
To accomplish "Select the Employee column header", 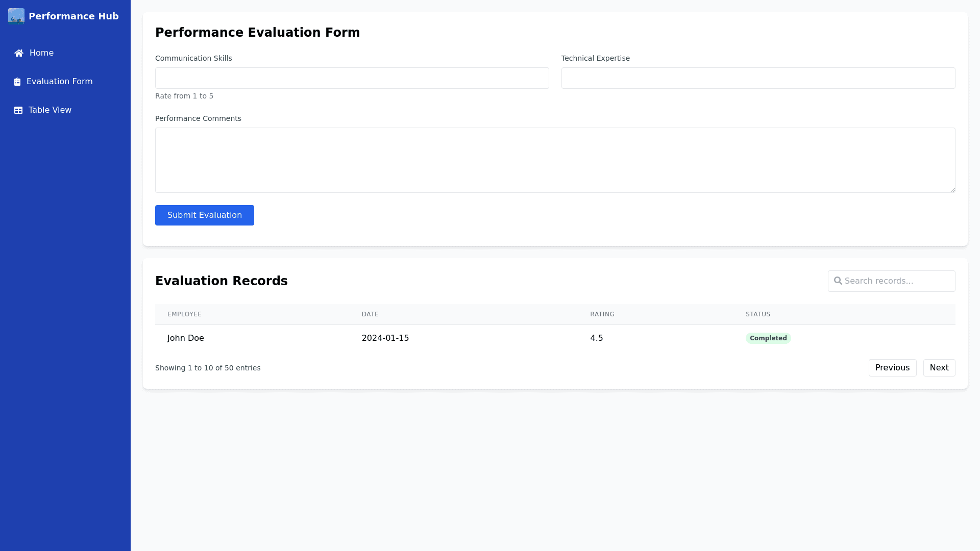I will [x=184, y=314].
